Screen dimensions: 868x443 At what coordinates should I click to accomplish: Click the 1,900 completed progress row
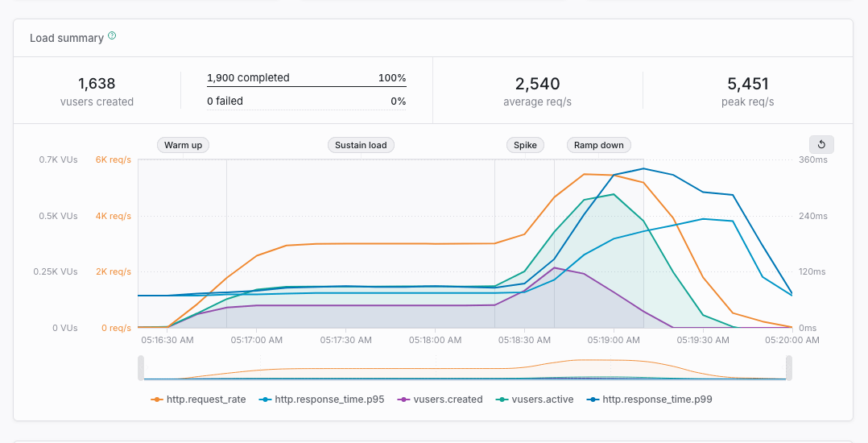click(x=306, y=78)
